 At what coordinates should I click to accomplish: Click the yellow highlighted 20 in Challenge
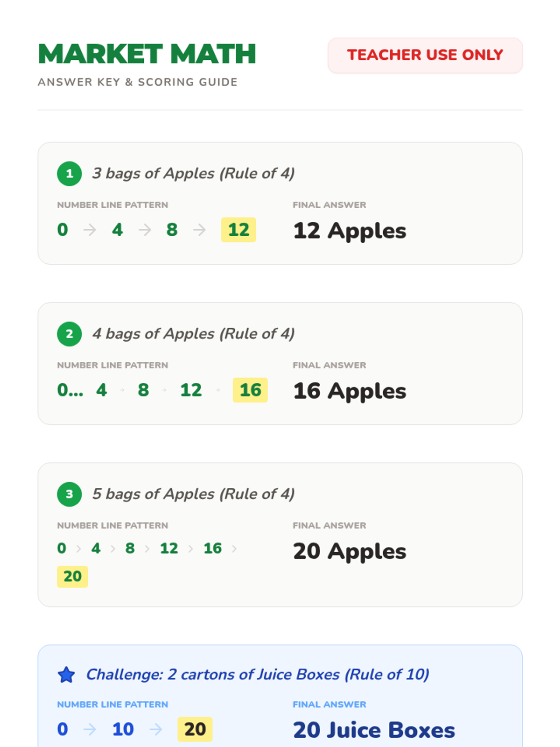[x=195, y=729]
